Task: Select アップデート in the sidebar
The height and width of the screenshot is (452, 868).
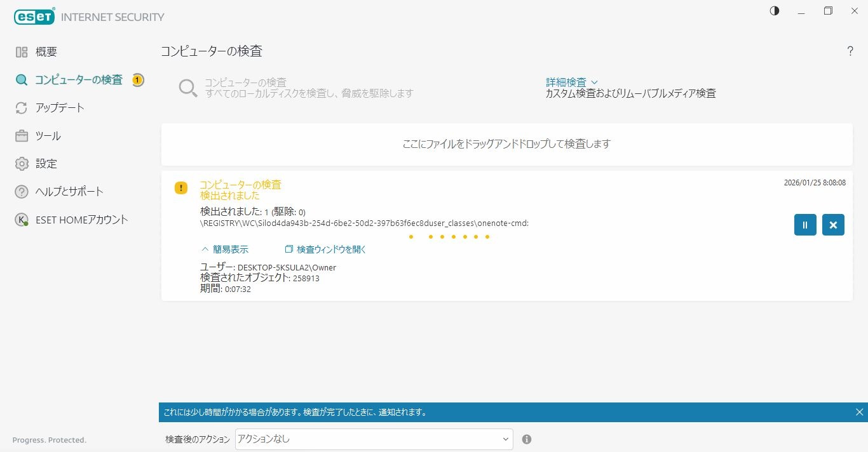Action: pos(60,108)
